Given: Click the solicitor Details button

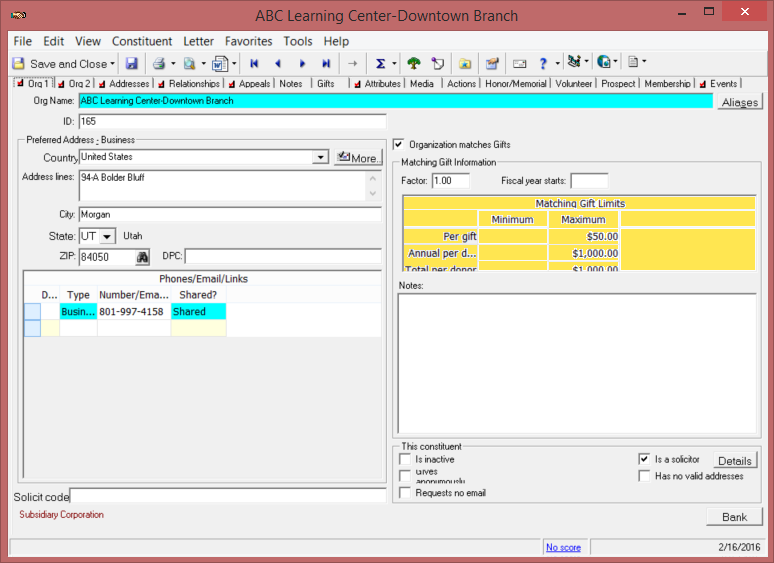Looking at the screenshot, I should click(x=735, y=461).
